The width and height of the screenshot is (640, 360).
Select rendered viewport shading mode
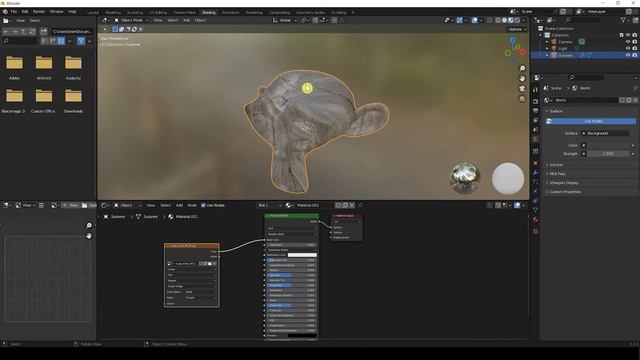[518, 20]
